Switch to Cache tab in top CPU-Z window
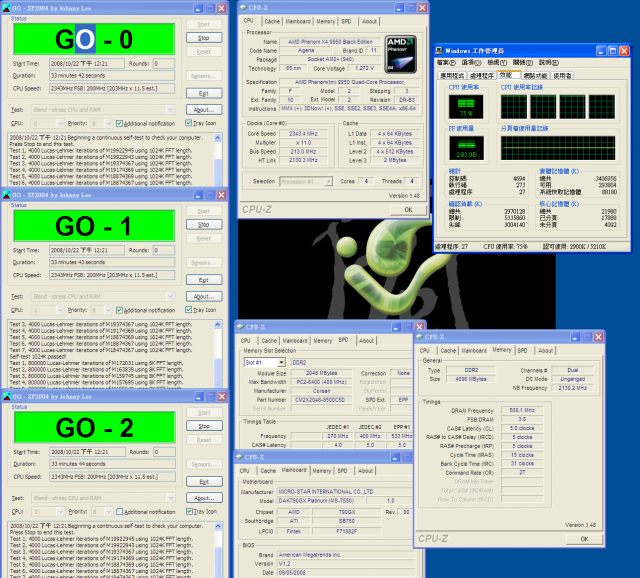 pos(272,21)
